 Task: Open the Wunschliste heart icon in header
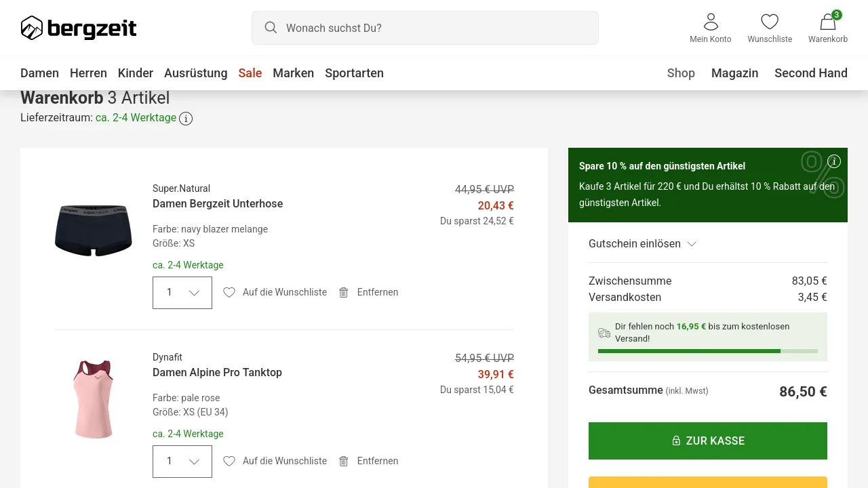point(770,22)
